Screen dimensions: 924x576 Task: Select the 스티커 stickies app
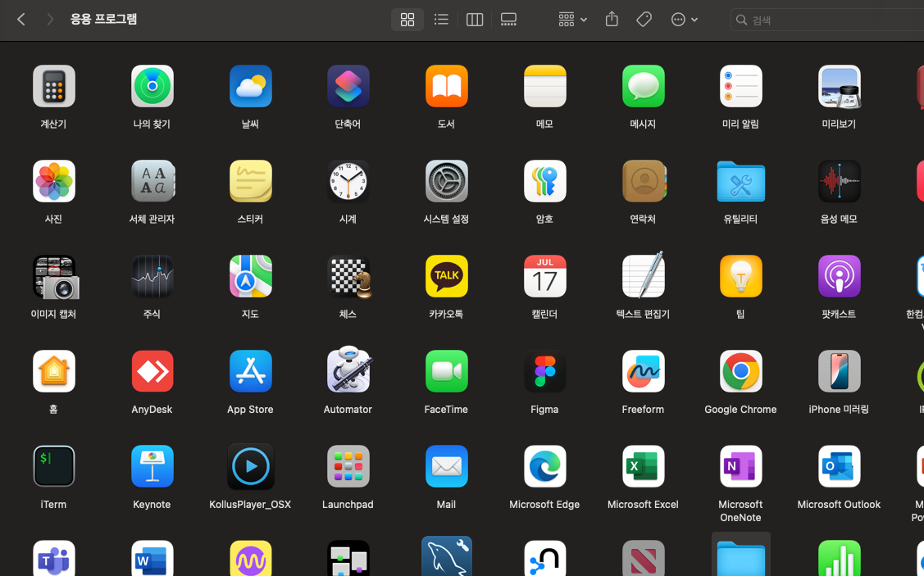250,181
